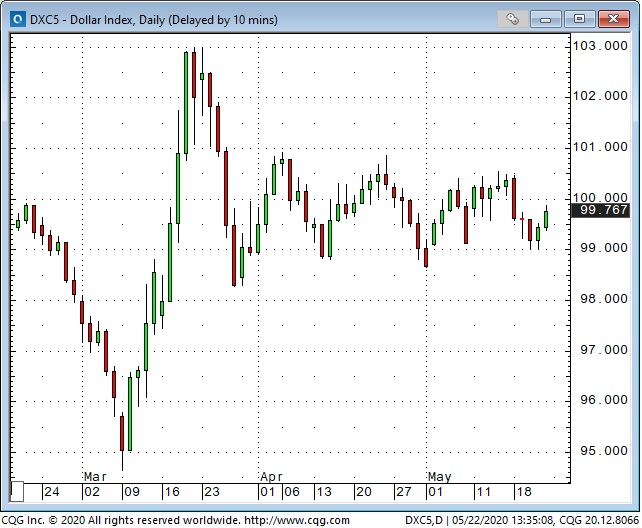The image size is (642, 528).
Task: Open the http://www.cqg.com link in footer
Action: [297, 520]
